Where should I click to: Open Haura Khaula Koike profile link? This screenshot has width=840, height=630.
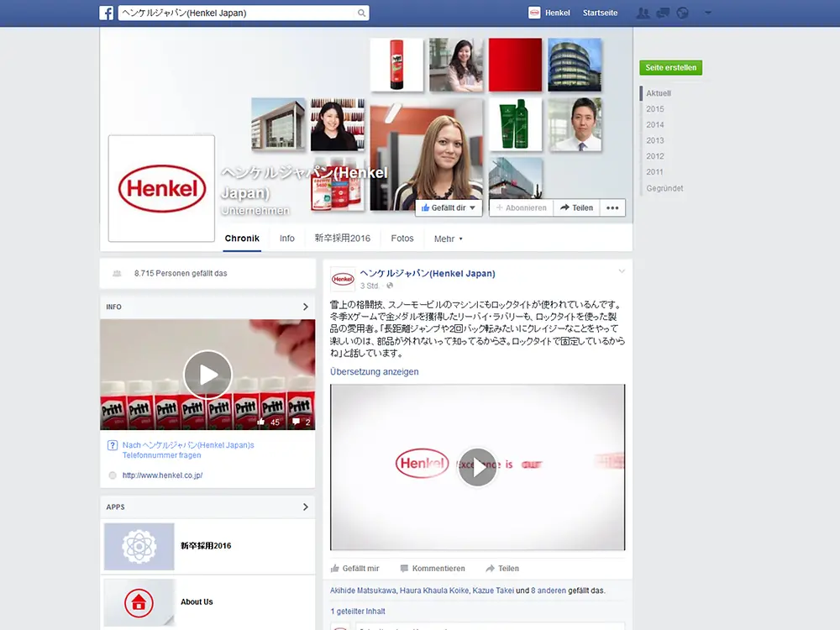click(x=434, y=591)
